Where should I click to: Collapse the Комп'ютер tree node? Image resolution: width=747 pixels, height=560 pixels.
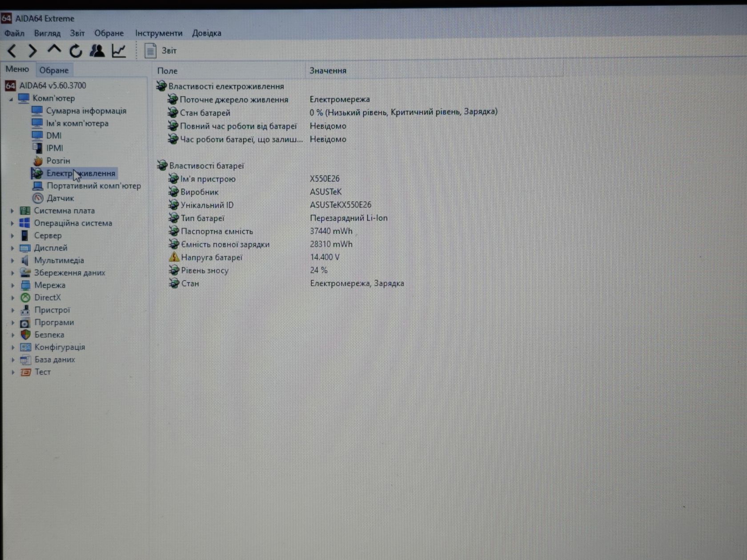[x=11, y=99]
